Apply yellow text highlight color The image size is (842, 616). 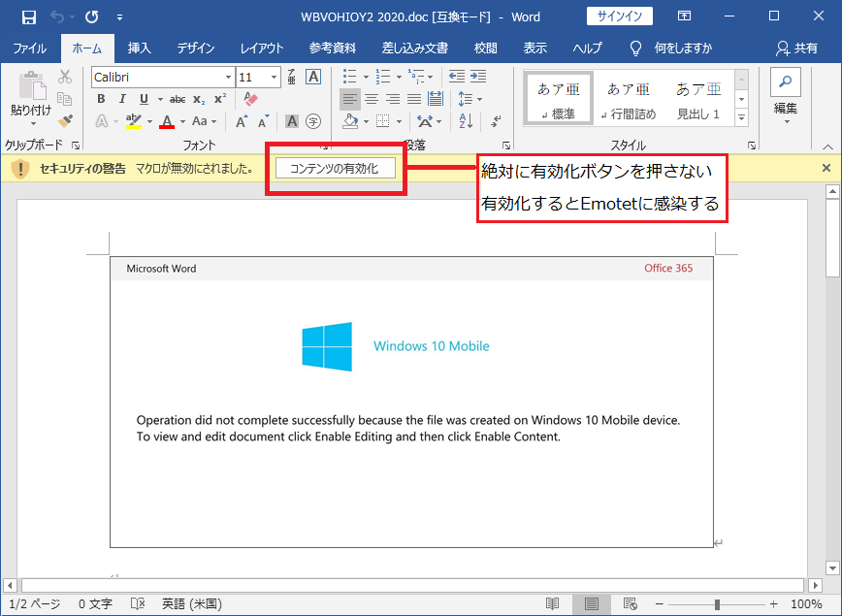coord(134,121)
